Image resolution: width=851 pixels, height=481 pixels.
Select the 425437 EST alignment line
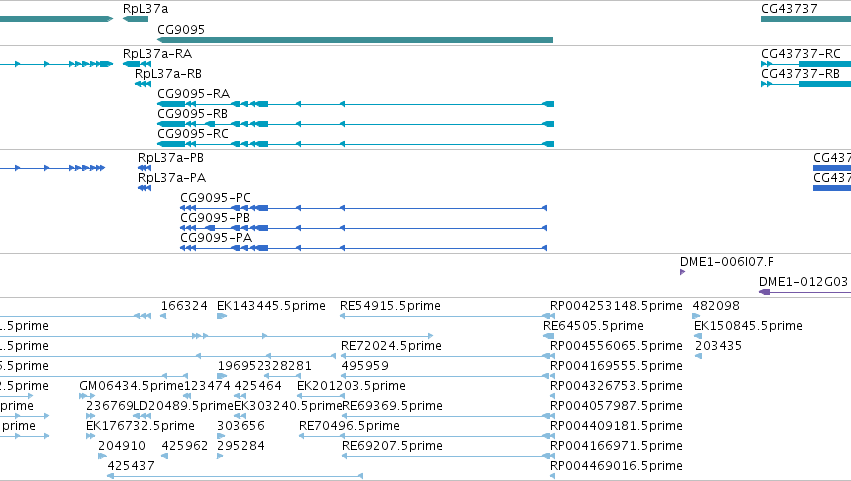235,476
